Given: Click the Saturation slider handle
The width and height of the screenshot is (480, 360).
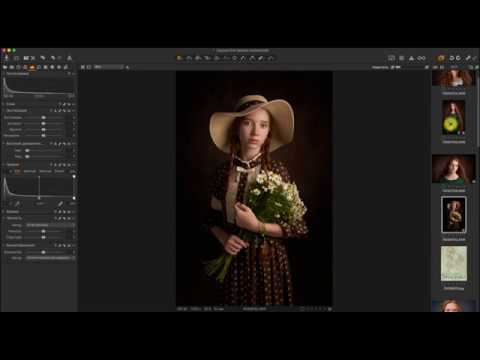Looking at the screenshot, I should pos(43,136).
